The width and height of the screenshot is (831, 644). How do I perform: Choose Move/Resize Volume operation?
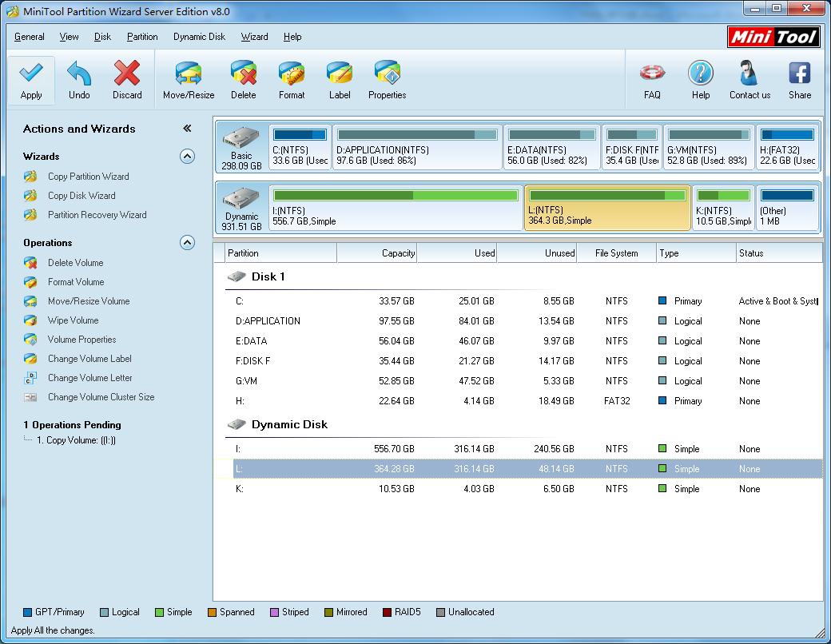pyautogui.click(x=89, y=301)
